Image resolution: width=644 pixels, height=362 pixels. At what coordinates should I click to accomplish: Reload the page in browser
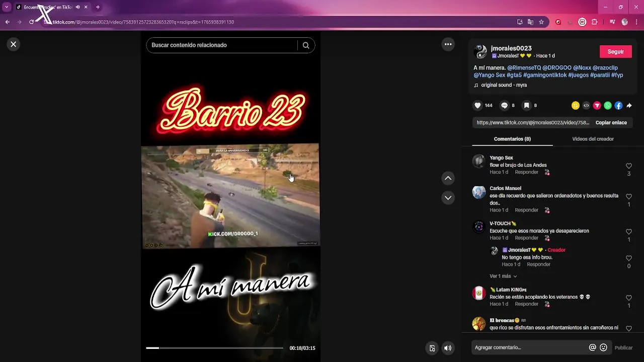click(x=31, y=22)
